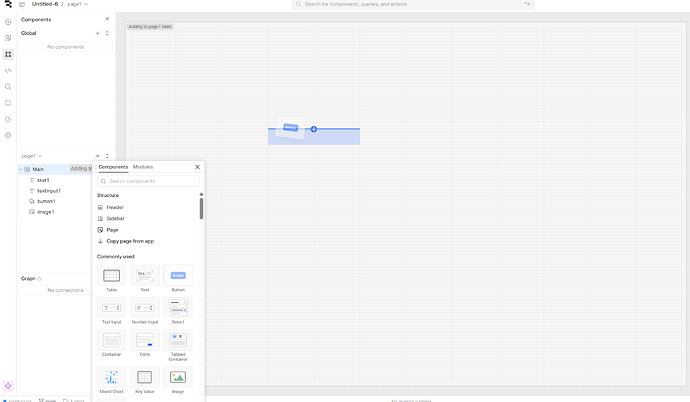Viewport: 690px width, 402px height.
Task: Toggle expand/collapse for page1 section
Action: [107, 156]
